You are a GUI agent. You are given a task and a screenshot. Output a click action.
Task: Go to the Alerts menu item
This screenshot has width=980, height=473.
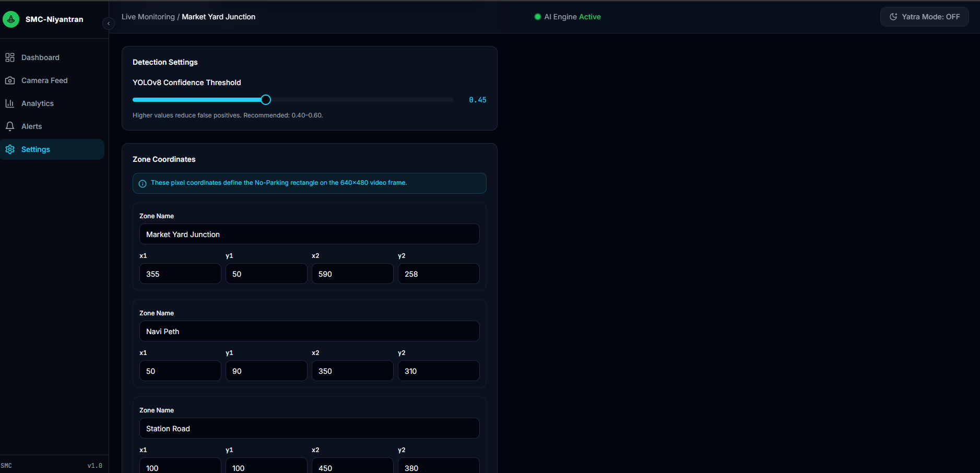coord(52,126)
